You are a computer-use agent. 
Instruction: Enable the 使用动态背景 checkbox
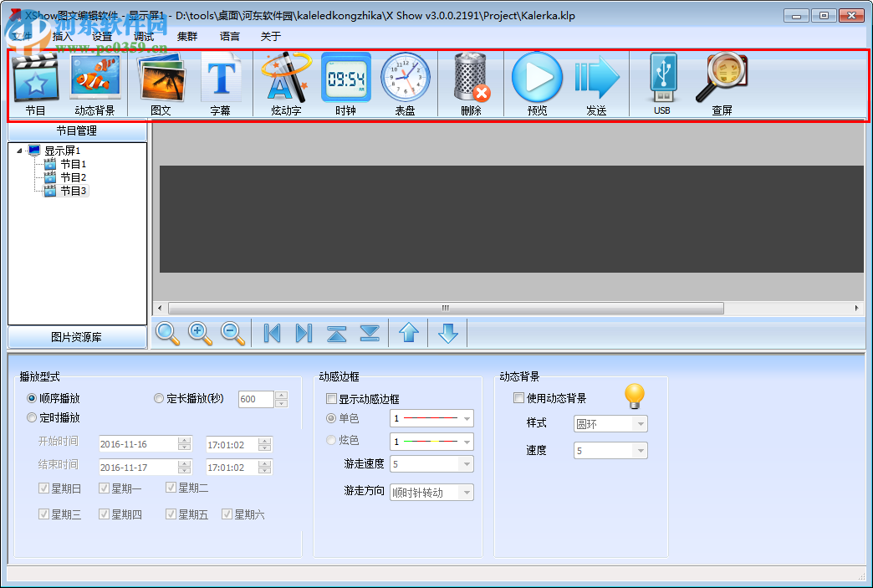pyautogui.click(x=518, y=397)
